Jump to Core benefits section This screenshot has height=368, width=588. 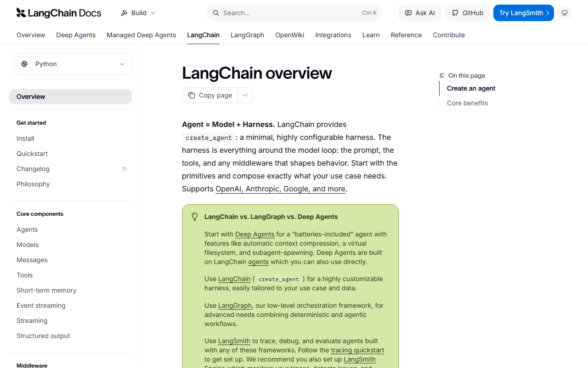(x=467, y=103)
